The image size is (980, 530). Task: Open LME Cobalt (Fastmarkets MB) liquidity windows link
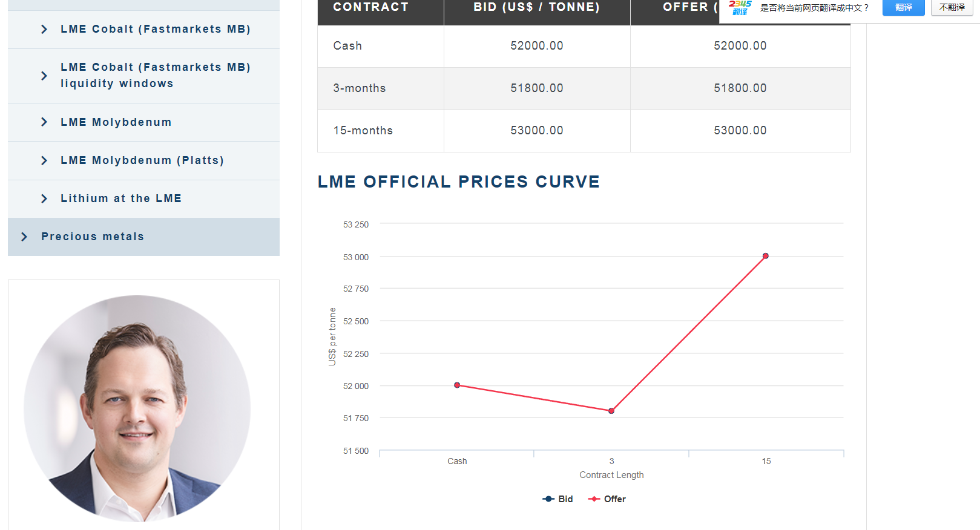click(x=156, y=75)
